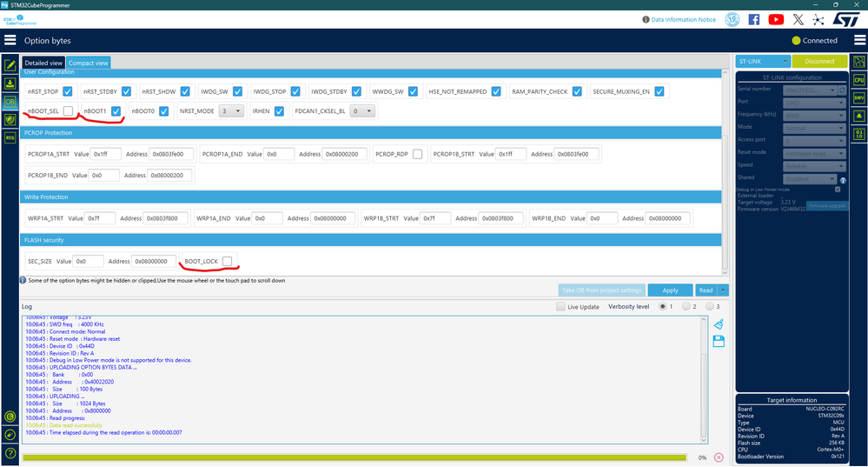Uncheck the nRST_STOP checkbox
This screenshot has height=467, width=868.
pyautogui.click(x=68, y=91)
